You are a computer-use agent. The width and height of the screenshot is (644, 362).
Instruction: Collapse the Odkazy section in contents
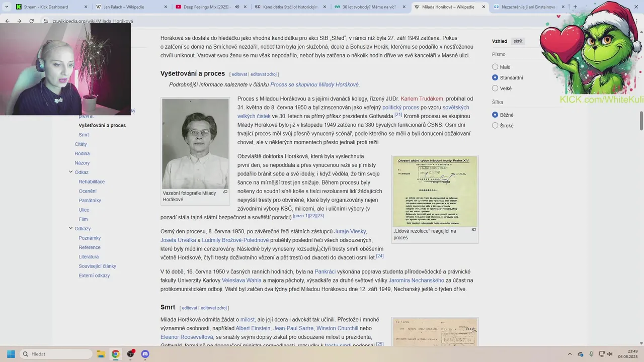coord(70,228)
